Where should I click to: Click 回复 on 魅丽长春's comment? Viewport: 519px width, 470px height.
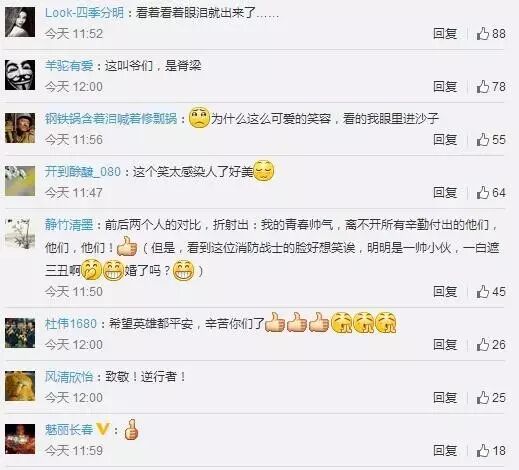445,450
